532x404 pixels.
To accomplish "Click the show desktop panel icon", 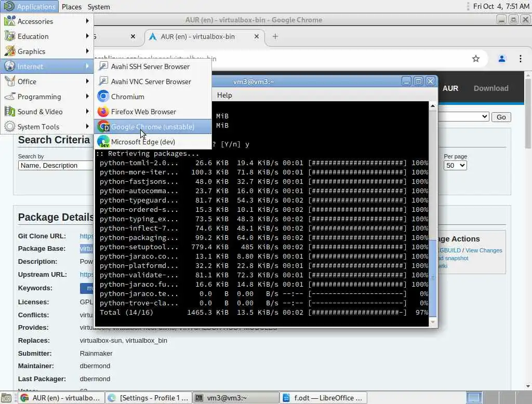I will (6, 398).
